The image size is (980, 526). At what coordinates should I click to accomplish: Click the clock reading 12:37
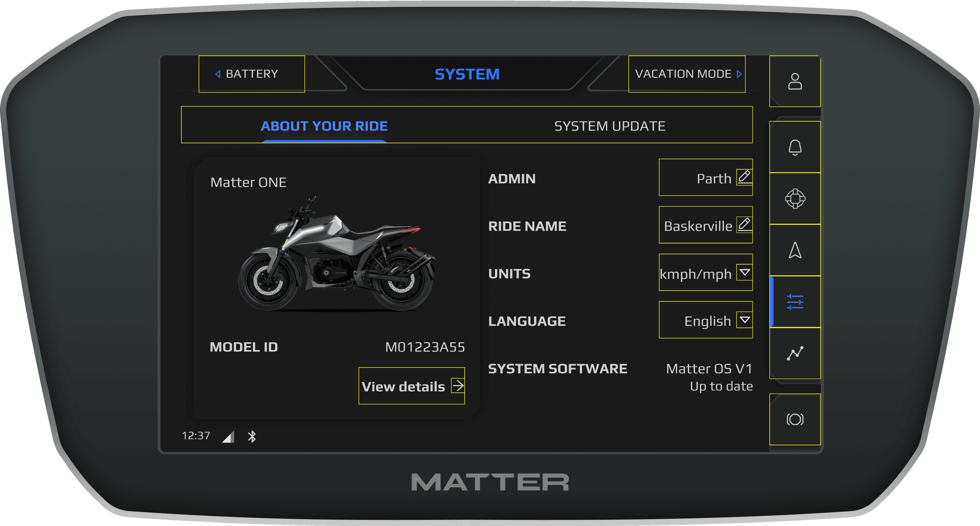(x=196, y=435)
